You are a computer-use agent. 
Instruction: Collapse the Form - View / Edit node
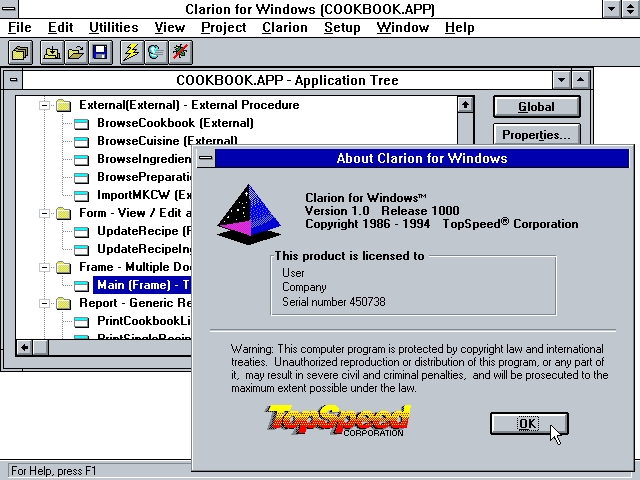point(44,213)
